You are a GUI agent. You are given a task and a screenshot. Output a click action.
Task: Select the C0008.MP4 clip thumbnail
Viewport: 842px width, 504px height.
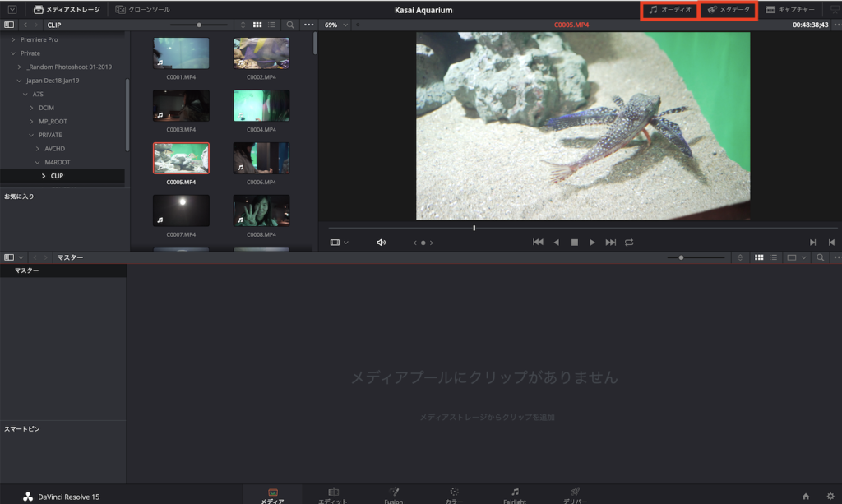(261, 210)
